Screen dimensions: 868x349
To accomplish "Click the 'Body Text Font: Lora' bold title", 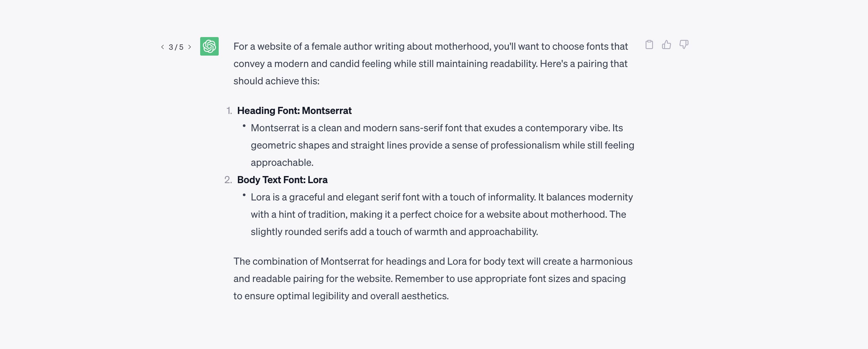I will 282,179.
